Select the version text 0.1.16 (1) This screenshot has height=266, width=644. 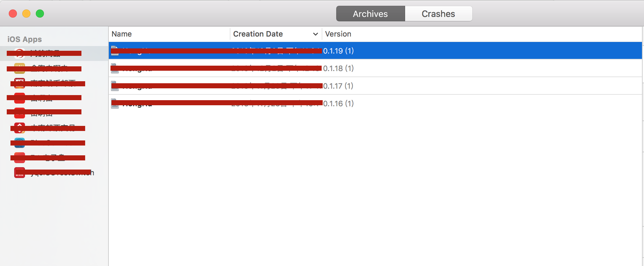(x=338, y=104)
